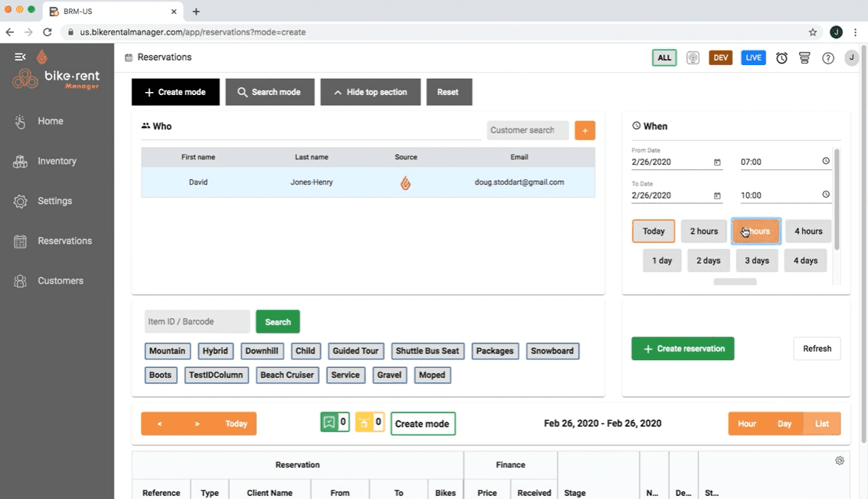Open the From Date calendar picker

coord(716,162)
